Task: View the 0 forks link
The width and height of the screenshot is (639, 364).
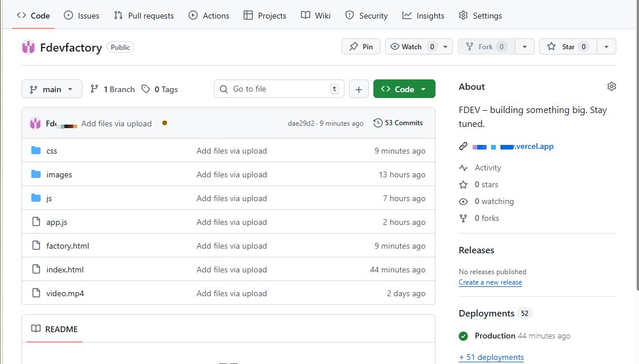Action: click(x=486, y=219)
